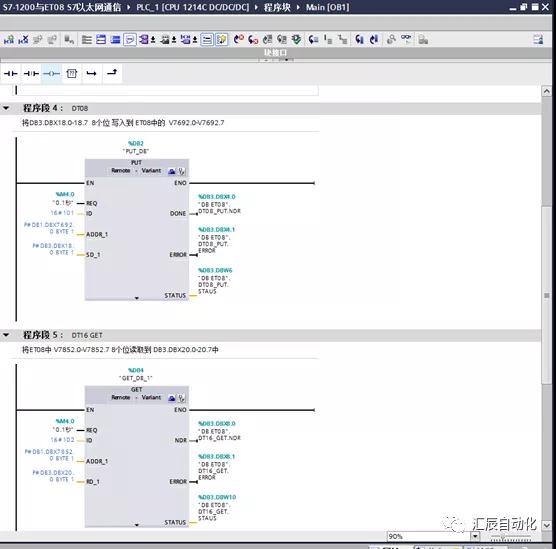The width and height of the screenshot is (556, 549).
Task: Click NDR output DT16_GET.NDR operand
Action: pos(219,431)
